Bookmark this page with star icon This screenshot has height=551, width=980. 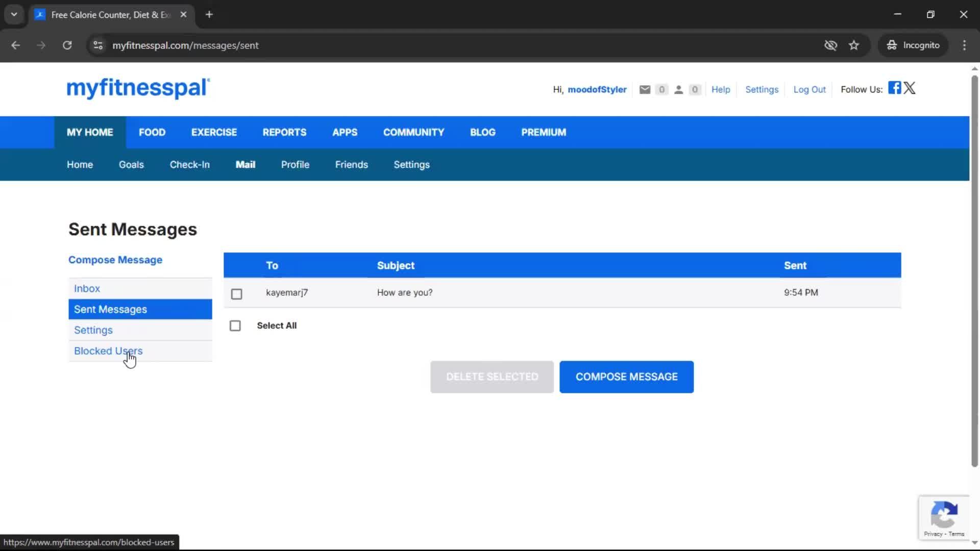pyautogui.click(x=854, y=45)
